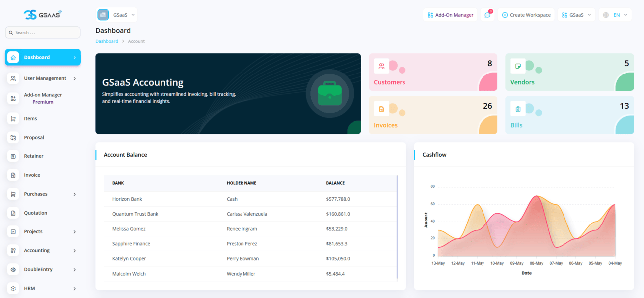Click the chat messages icon in header
644x298 pixels.
(487, 15)
